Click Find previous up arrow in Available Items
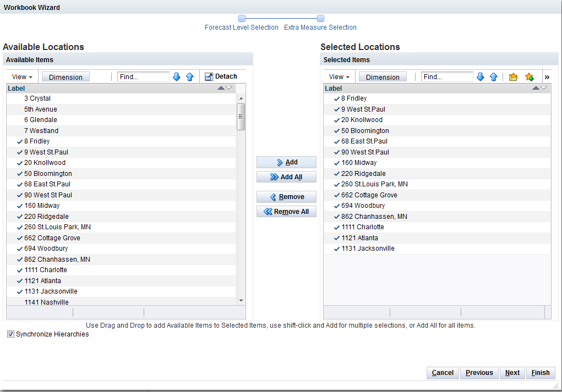 coord(189,76)
